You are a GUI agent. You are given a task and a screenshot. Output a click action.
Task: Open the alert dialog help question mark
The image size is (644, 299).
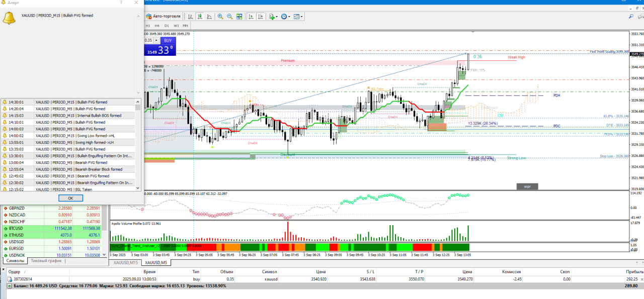click(121, 3)
